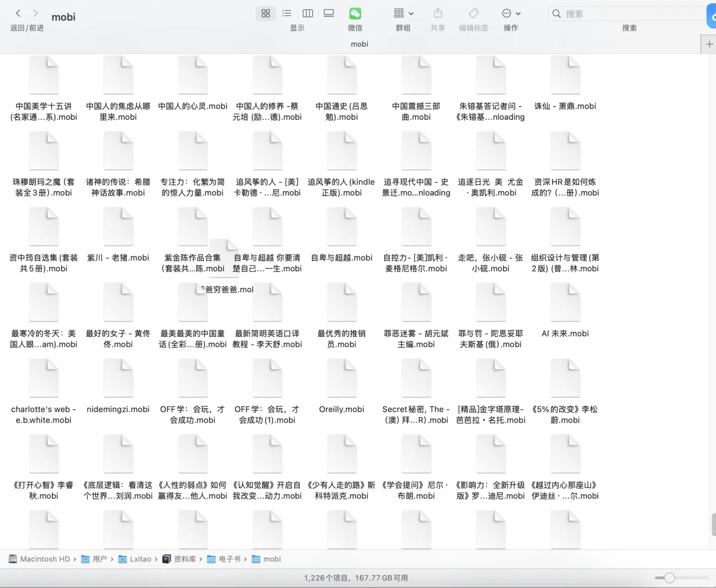The image size is (716, 588).
Task: Switch to gallery view
Action: tap(329, 13)
